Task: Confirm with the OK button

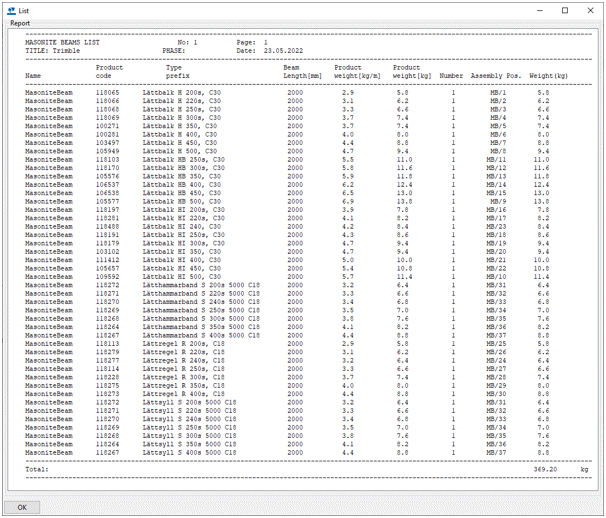Action: [22, 508]
